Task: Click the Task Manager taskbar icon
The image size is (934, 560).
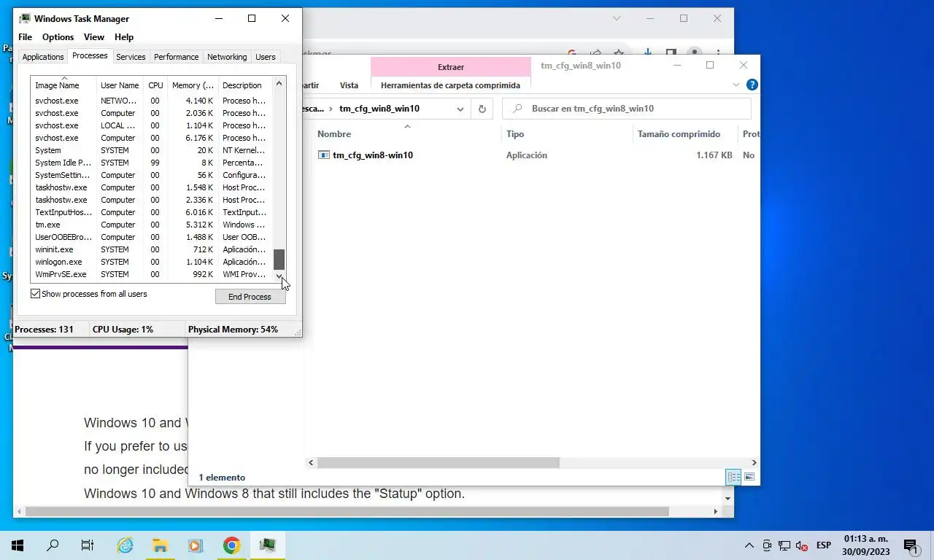Action: (x=267, y=545)
